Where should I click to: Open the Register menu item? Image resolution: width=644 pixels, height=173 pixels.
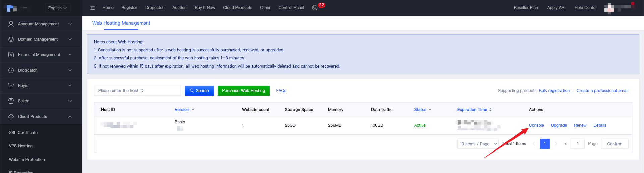pos(129,8)
